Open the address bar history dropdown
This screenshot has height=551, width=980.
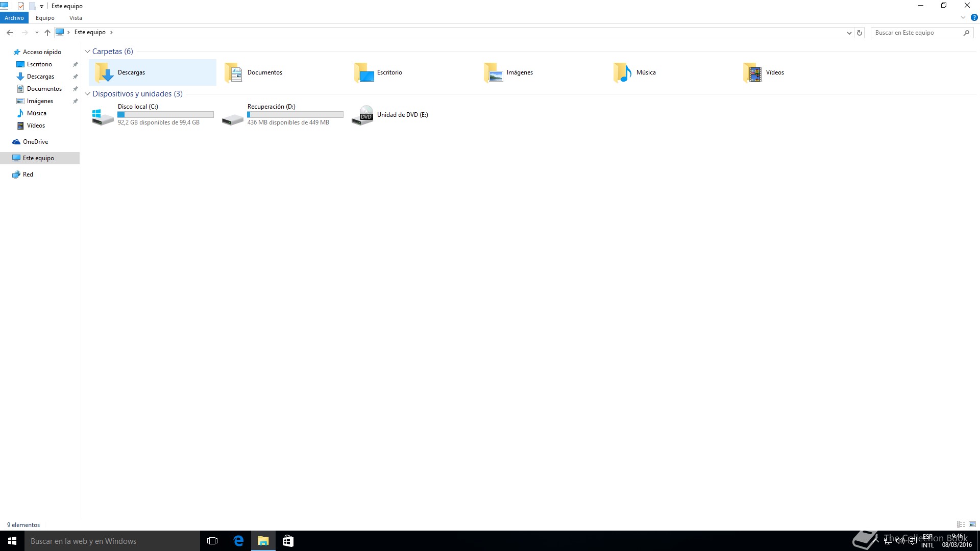(x=849, y=33)
